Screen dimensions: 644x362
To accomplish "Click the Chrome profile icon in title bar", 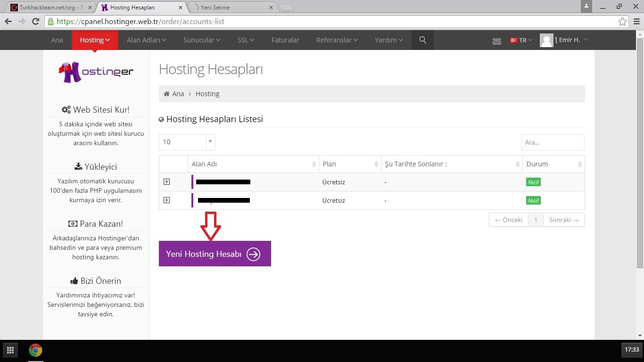I will click(586, 6).
